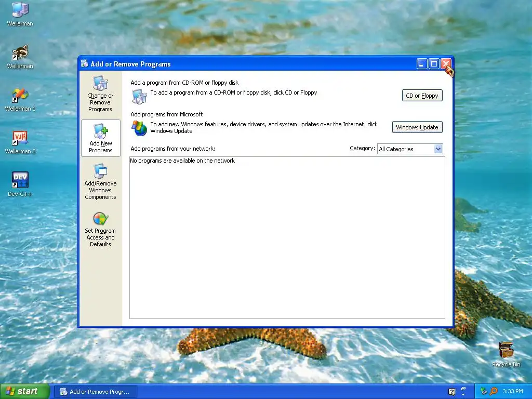Select Add New Programs in sidebar

click(x=101, y=138)
